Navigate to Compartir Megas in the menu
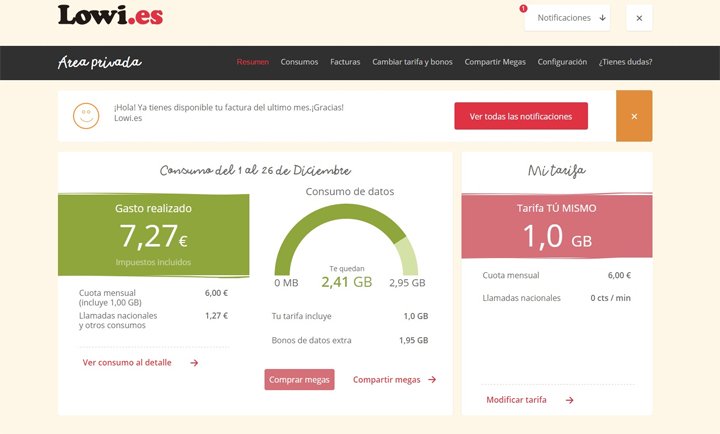 [x=495, y=62]
